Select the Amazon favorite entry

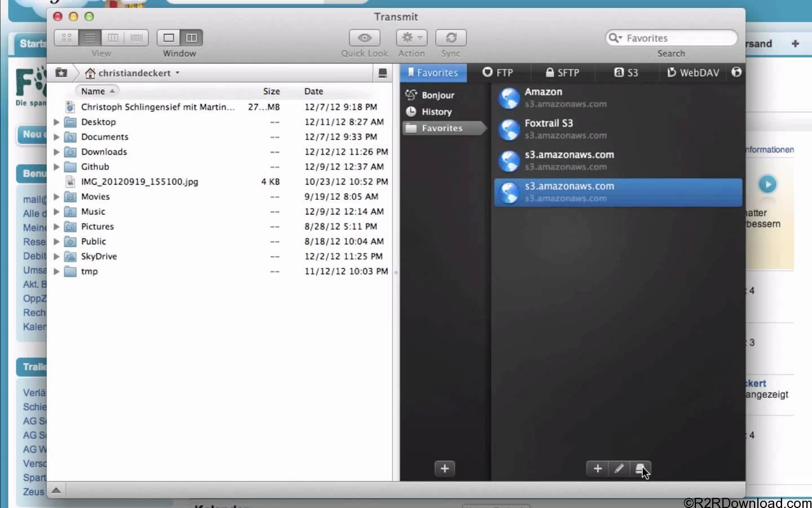(618, 98)
